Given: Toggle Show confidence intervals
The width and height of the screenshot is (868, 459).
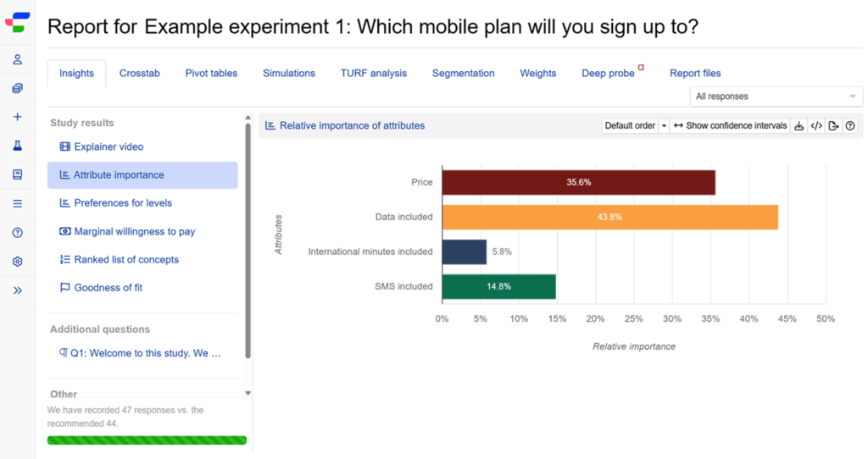Looking at the screenshot, I should point(730,126).
